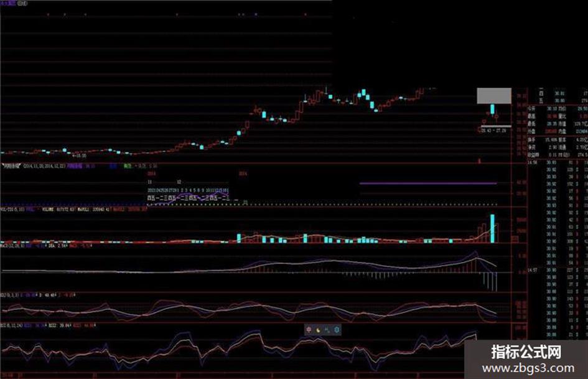Click the 中 Chinese input mode icon

point(309,329)
